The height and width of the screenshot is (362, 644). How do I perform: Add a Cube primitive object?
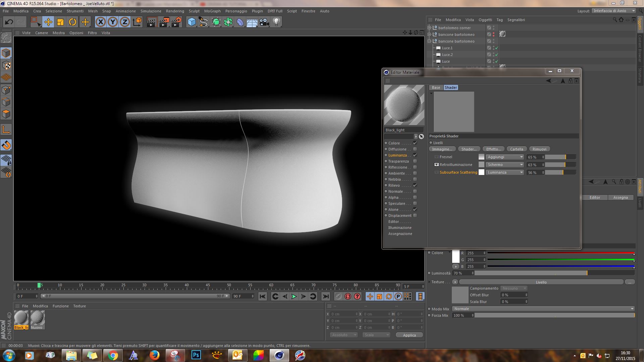coord(192,22)
